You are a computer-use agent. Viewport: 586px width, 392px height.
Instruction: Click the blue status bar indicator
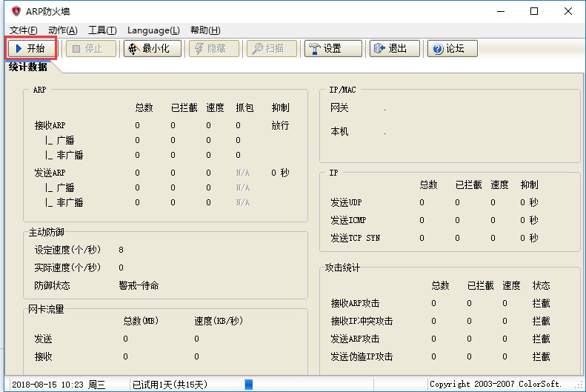tap(249, 384)
